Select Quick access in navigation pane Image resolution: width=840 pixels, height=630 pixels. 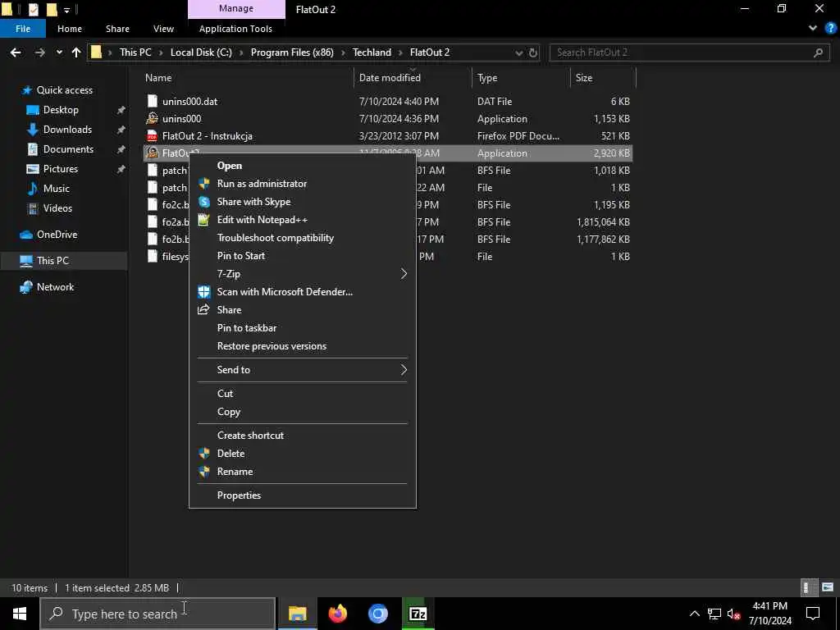(x=64, y=90)
